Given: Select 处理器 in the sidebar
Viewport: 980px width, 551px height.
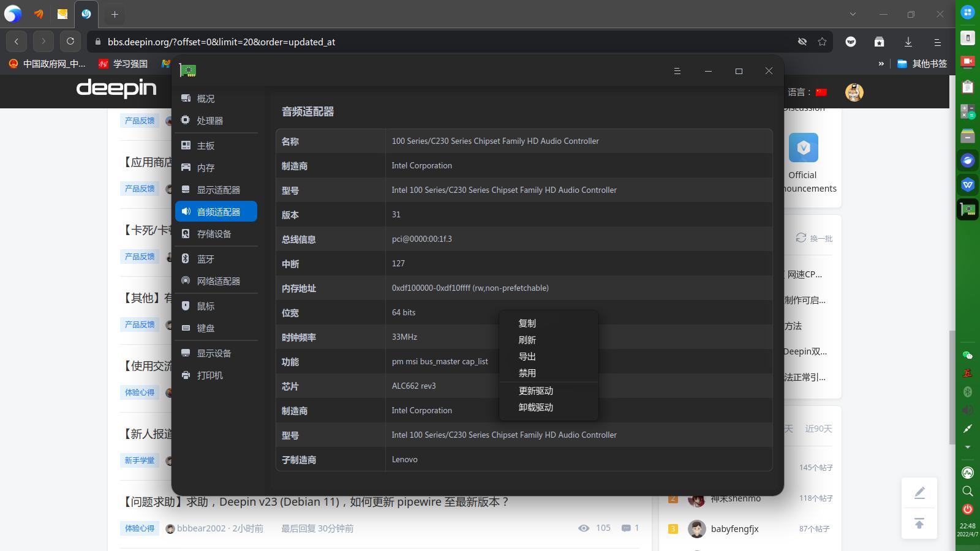Looking at the screenshot, I should tap(216, 121).
